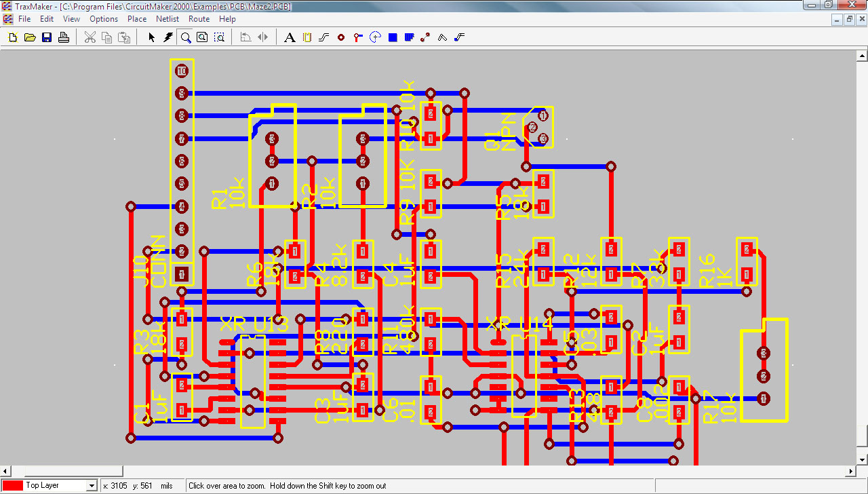This screenshot has height=494, width=868.
Task: Open the layer selection dropdown showing Top Layer
Action: (x=93, y=485)
